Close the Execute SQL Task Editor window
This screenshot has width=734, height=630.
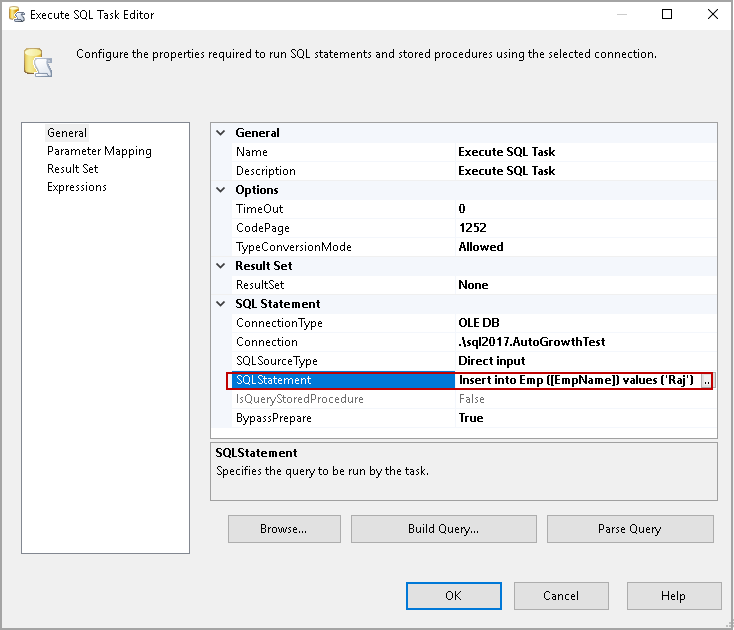coord(712,14)
